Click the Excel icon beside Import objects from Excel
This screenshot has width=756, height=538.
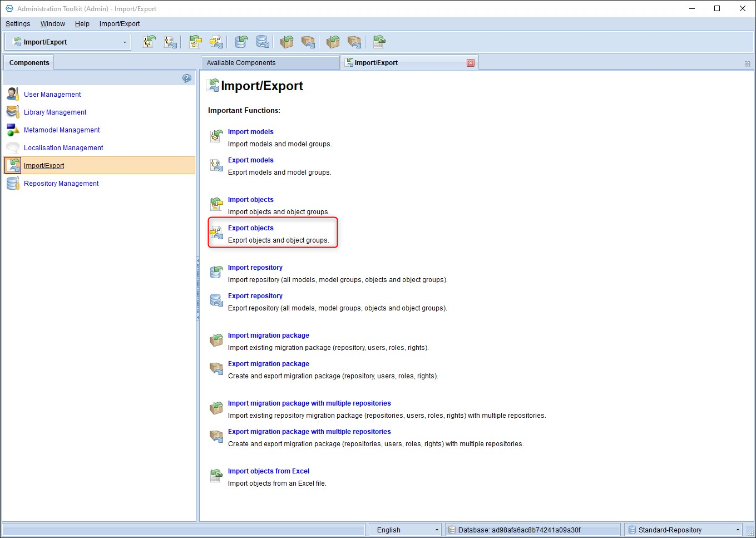pyautogui.click(x=216, y=475)
